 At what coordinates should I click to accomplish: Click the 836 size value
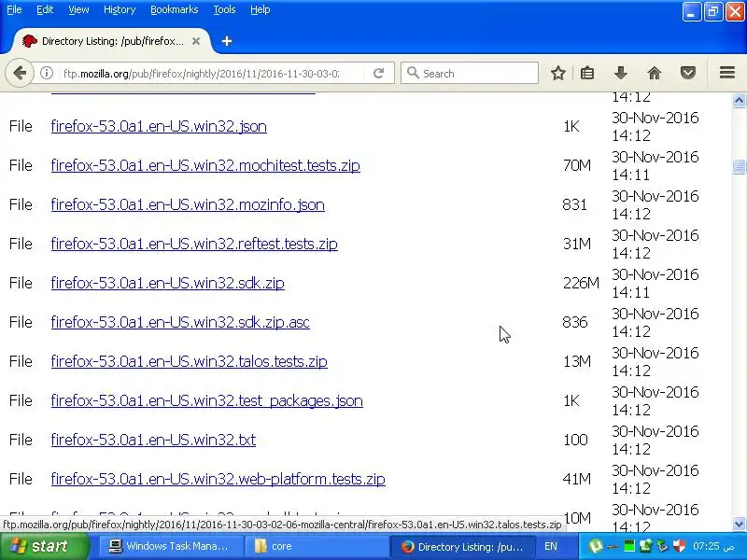click(x=574, y=322)
